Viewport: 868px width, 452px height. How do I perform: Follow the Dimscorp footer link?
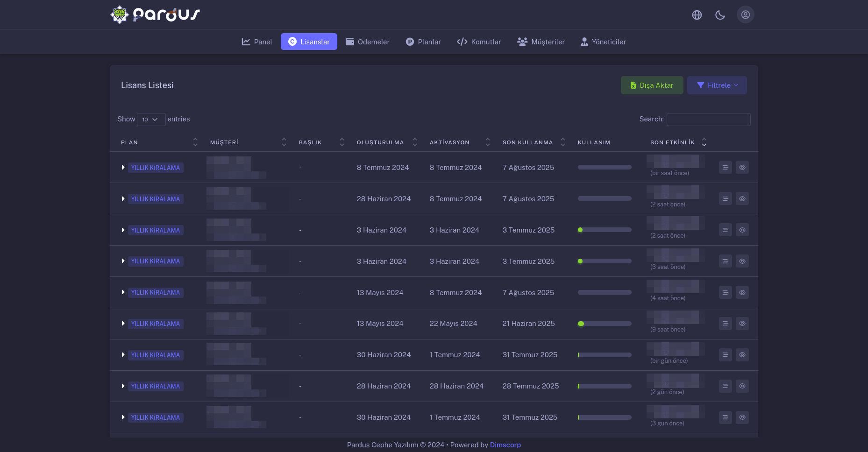point(505,445)
